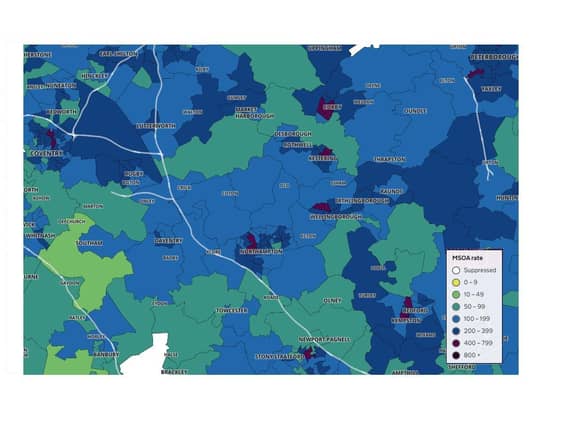Click the Brackley place label
The image size is (569, 427).
(x=174, y=372)
